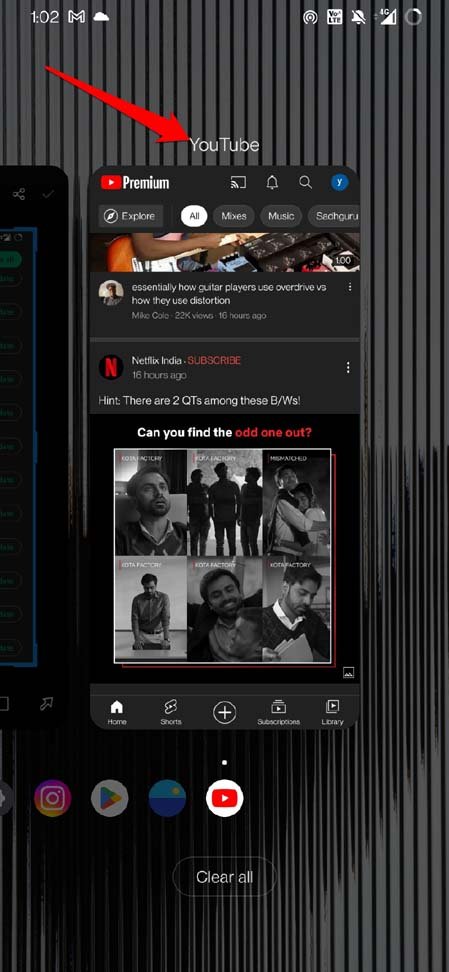The width and height of the screenshot is (449, 972).
Task: Tap the create plus button
Action: pos(224,713)
